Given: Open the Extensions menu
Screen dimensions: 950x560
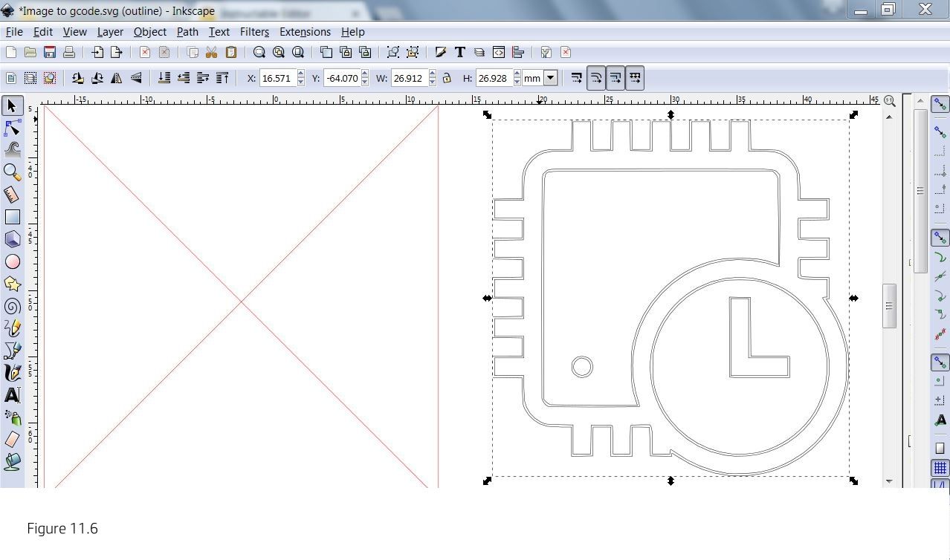Looking at the screenshot, I should (x=304, y=32).
